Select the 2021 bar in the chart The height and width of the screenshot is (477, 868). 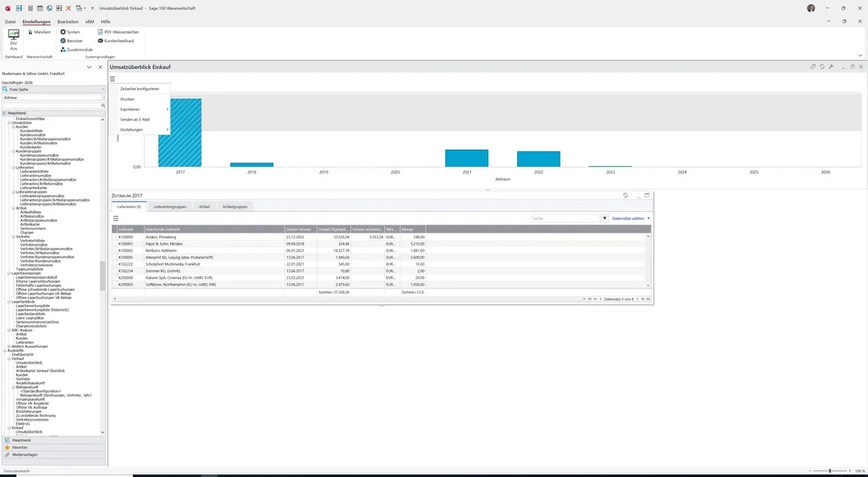pos(467,158)
